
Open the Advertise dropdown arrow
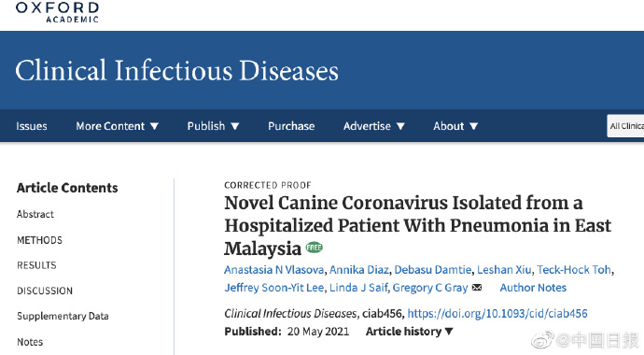[400, 126]
